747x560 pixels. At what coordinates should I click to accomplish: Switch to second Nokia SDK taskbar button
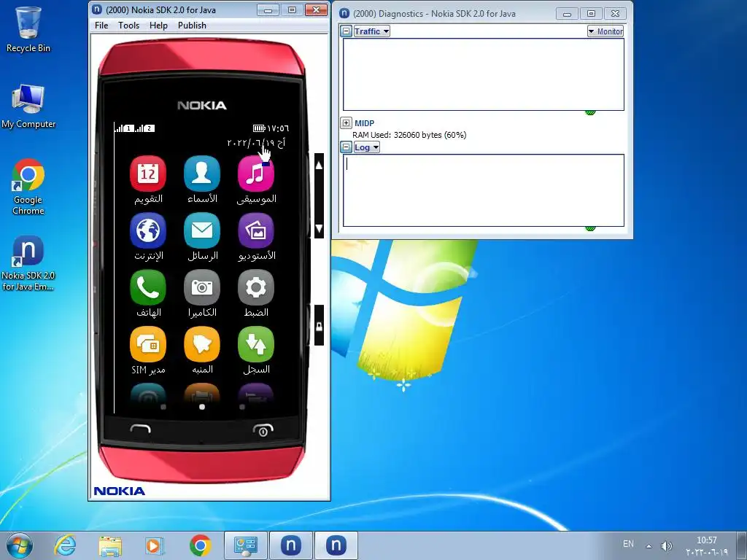click(x=336, y=545)
